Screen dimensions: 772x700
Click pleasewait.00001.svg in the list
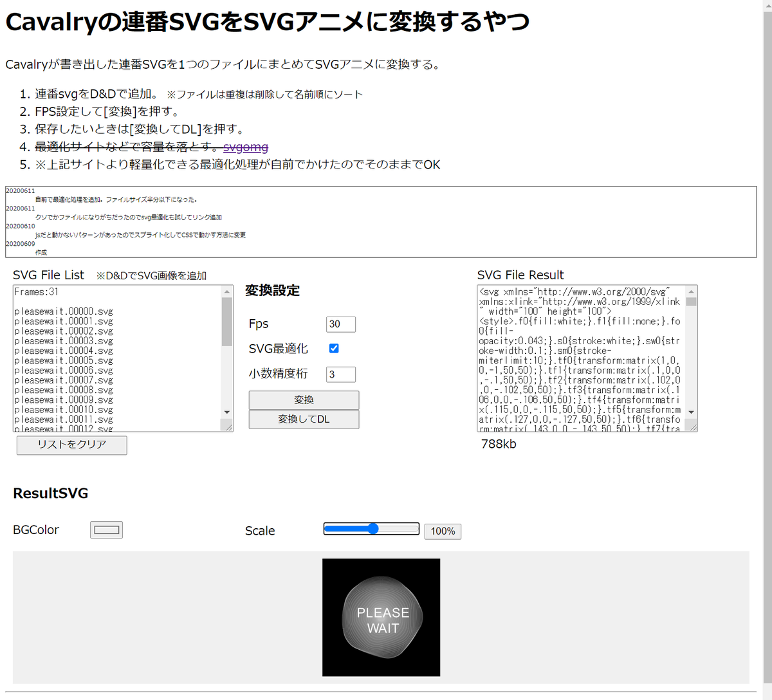point(64,321)
